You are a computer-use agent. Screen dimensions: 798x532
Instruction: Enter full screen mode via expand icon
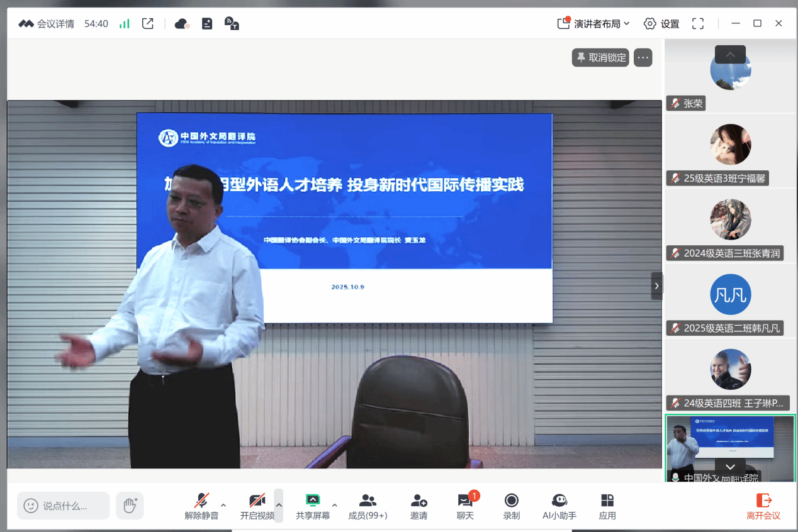point(697,24)
